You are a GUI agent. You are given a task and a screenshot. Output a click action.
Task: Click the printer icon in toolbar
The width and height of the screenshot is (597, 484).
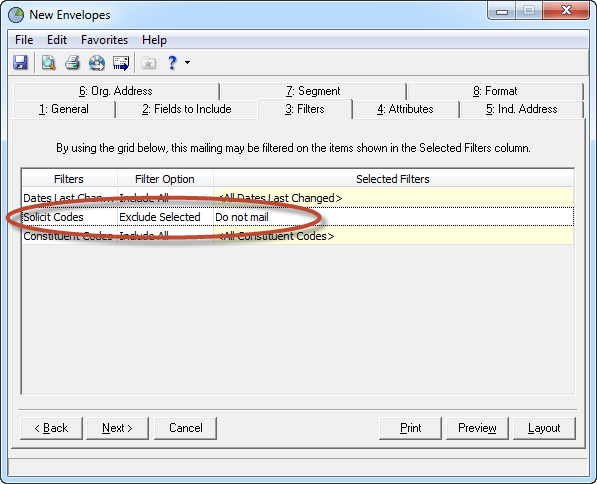click(x=72, y=62)
